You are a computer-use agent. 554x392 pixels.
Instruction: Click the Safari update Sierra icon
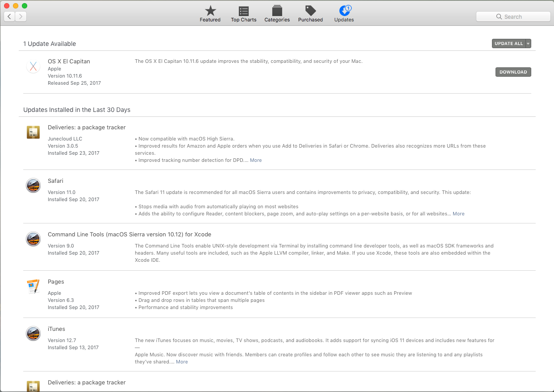33,185
